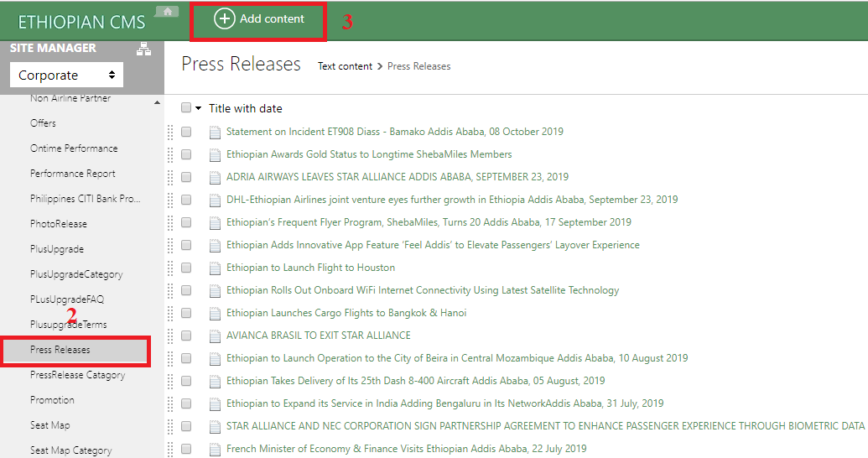Open the City of Beira Mozambique press release

457,358
